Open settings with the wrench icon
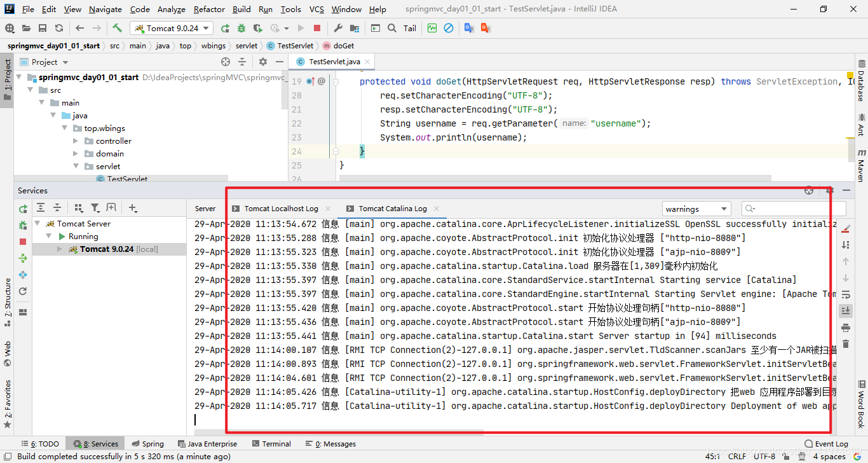 [x=338, y=28]
